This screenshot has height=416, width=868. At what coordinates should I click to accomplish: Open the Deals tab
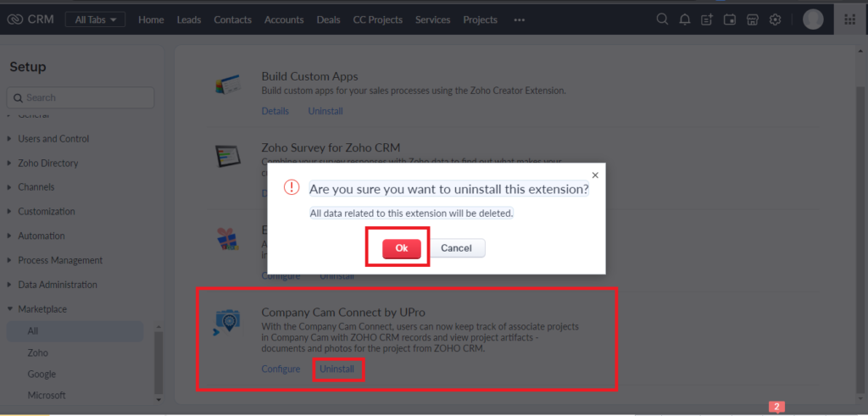pos(328,20)
